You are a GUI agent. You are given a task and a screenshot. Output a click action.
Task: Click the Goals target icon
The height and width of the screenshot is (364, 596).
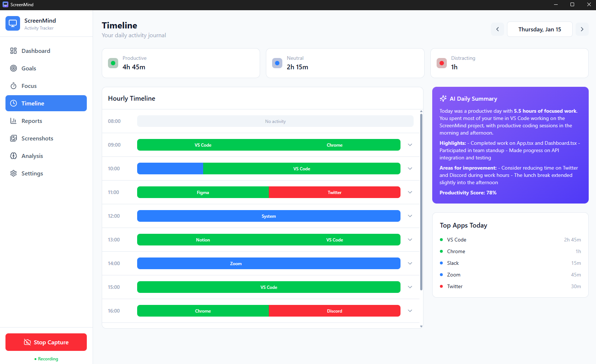pos(13,68)
